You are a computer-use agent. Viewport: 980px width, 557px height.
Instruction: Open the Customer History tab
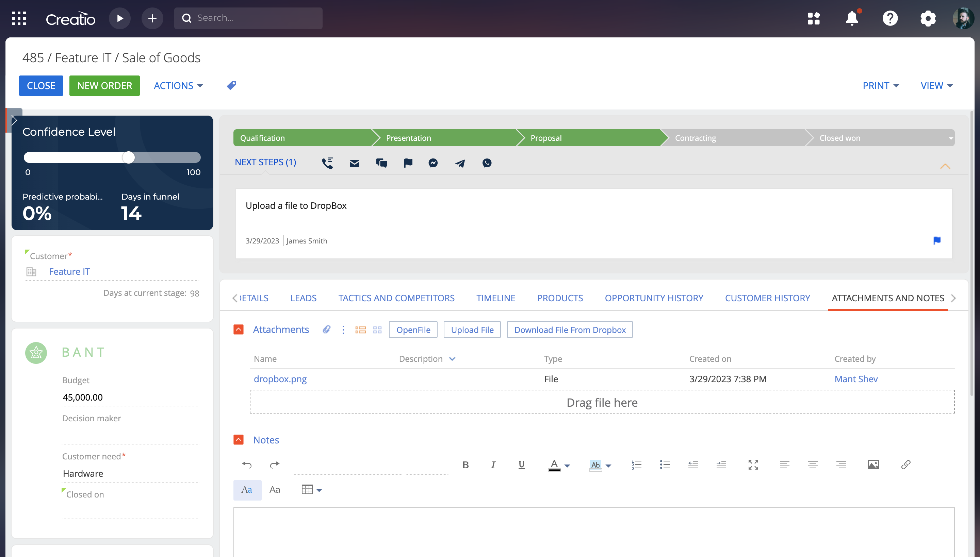[767, 298]
